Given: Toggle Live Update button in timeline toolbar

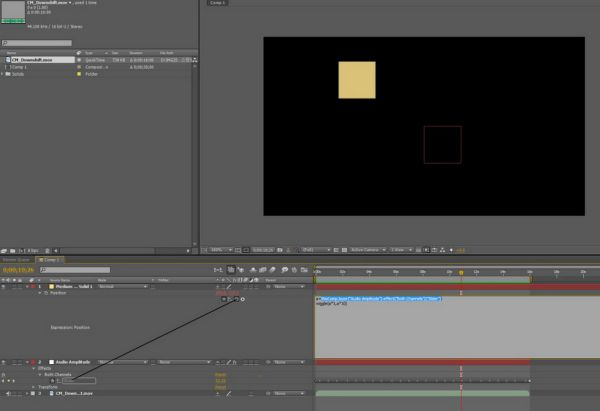Looking at the screenshot, I should point(231,270).
